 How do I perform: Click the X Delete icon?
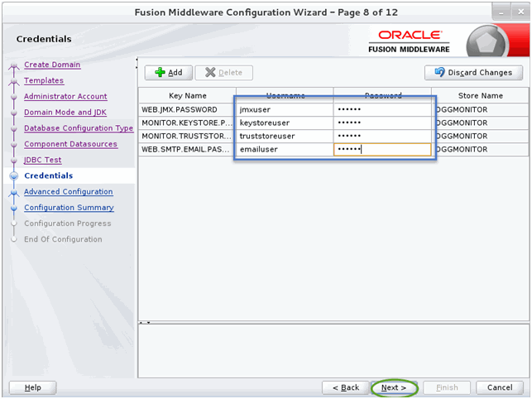(x=210, y=72)
